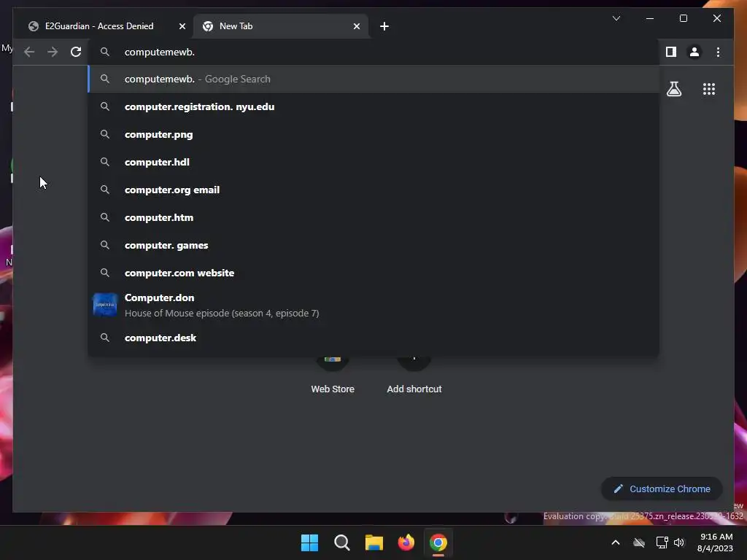The image size is (747, 560).
Task: Select the 'computer.desk' suggestion
Action: [374, 338]
